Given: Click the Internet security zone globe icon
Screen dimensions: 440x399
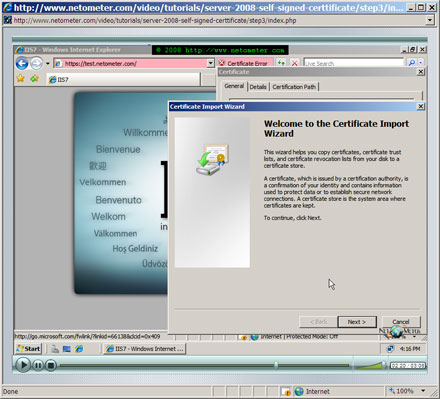Looking at the screenshot, I should pos(299,391).
